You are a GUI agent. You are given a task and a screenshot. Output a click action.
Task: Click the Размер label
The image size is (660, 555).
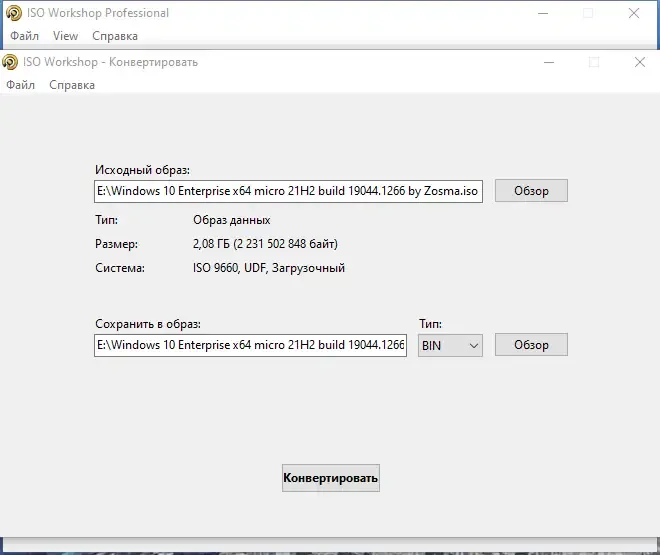tap(116, 244)
